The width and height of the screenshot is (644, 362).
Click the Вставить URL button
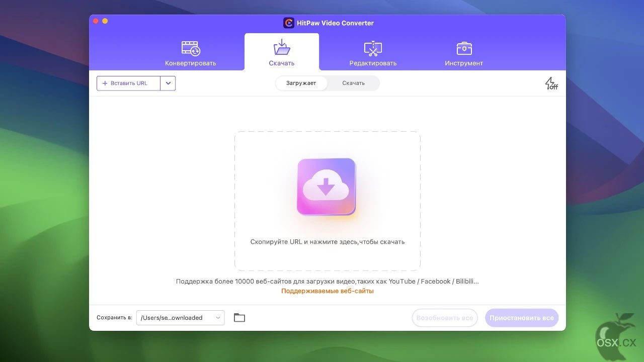(x=129, y=83)
